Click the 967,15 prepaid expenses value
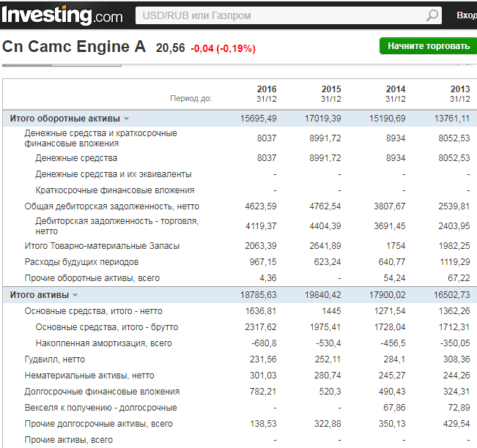This screenshot has height=448, width=477. point(263,261)
